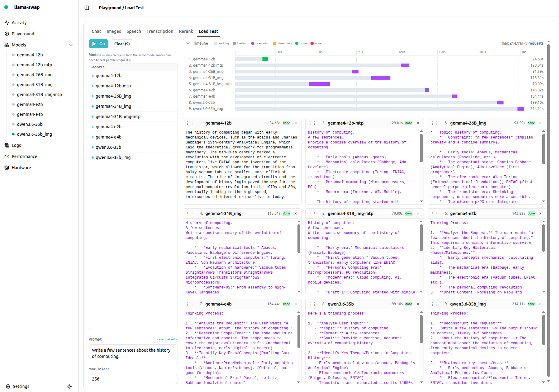Grab the gemma4-12b-mtp card drag handle

tap(312, 123)
